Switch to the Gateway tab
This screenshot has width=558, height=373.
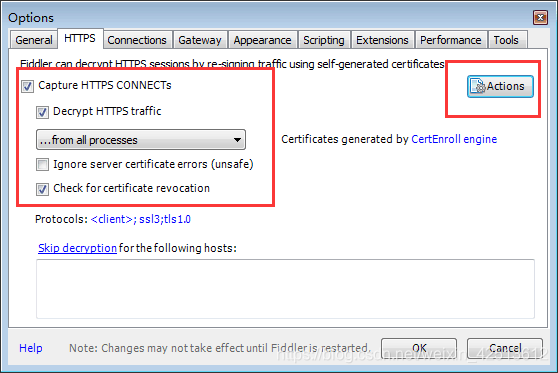tap(200, 40)
